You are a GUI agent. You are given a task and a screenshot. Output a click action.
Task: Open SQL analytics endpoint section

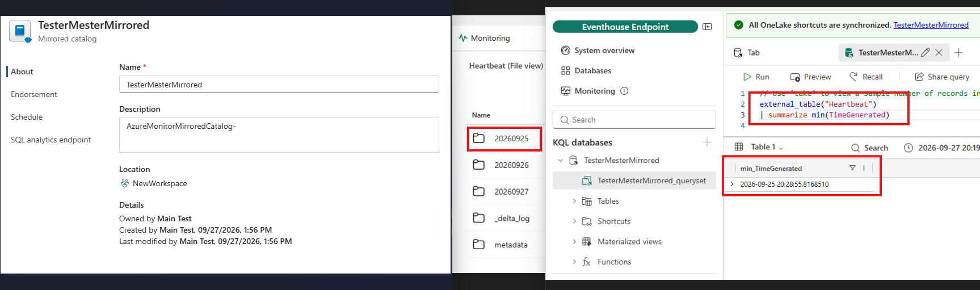pos(51,140)
